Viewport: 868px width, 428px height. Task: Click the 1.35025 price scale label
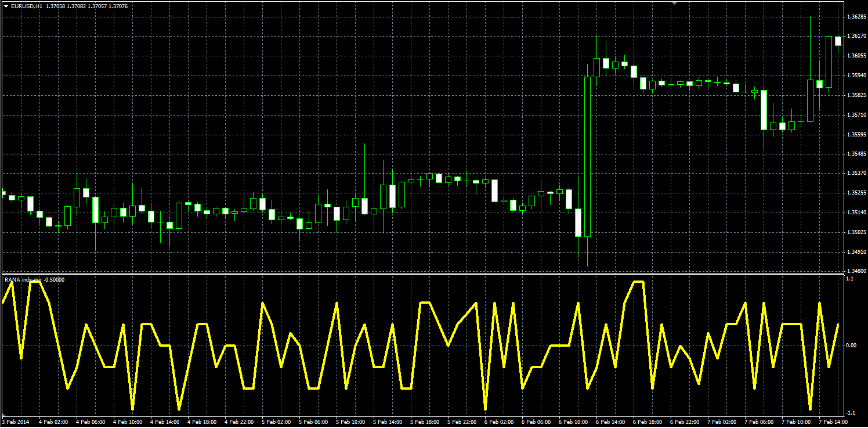click(x=857, y=232)
